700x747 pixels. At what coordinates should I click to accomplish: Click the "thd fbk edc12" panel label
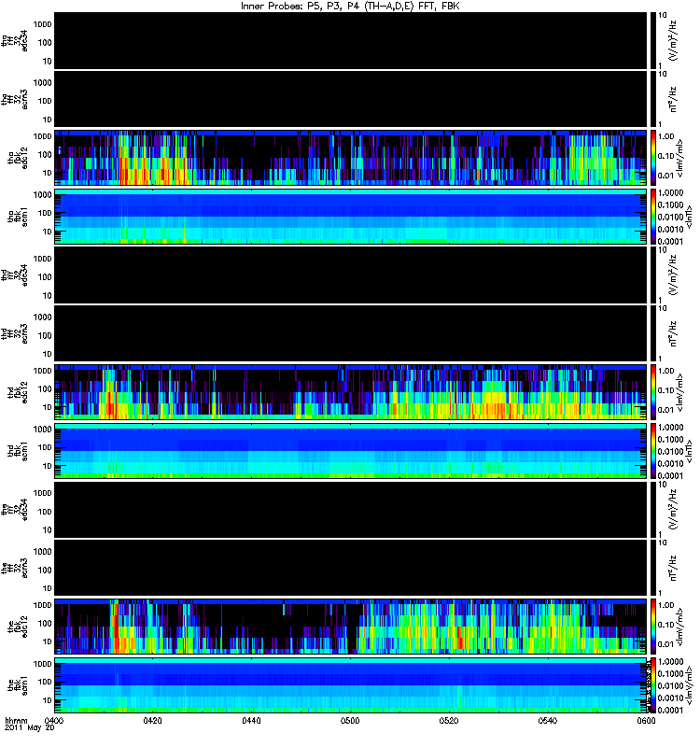18,392
